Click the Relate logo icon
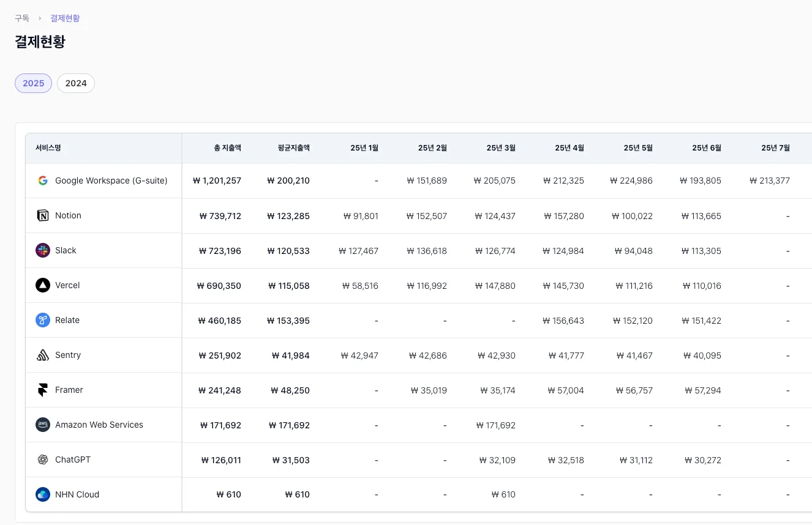812x525 pixels. (x=43, y=320)
